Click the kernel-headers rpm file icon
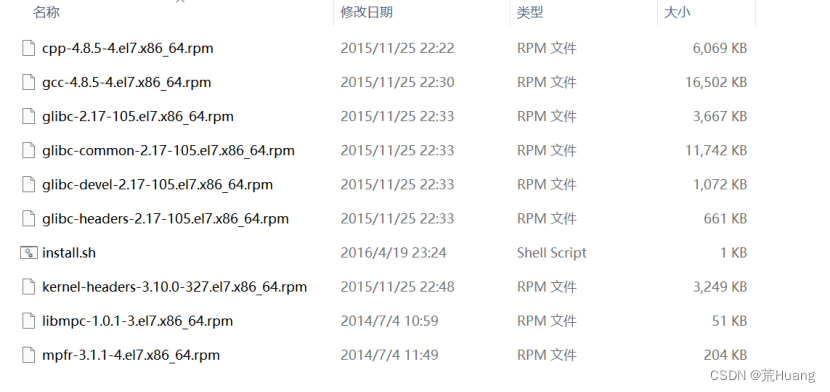The height and width of the screenshot is (392, 830). 28,287
